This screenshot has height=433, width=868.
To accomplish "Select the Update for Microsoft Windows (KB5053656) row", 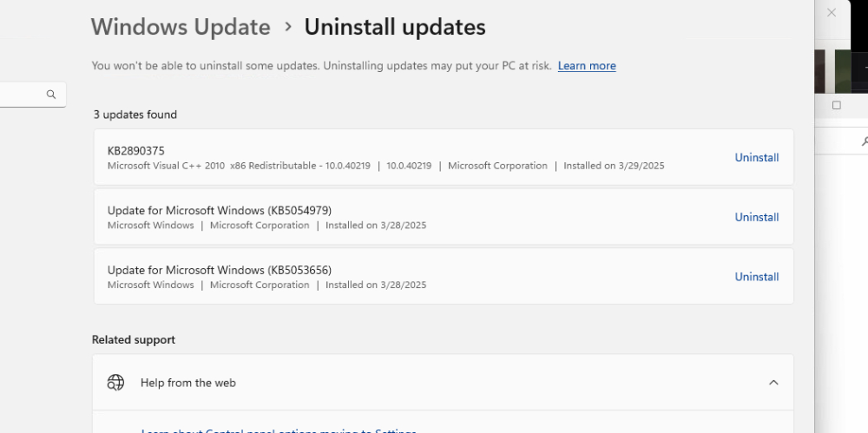I will click(391, 277).
